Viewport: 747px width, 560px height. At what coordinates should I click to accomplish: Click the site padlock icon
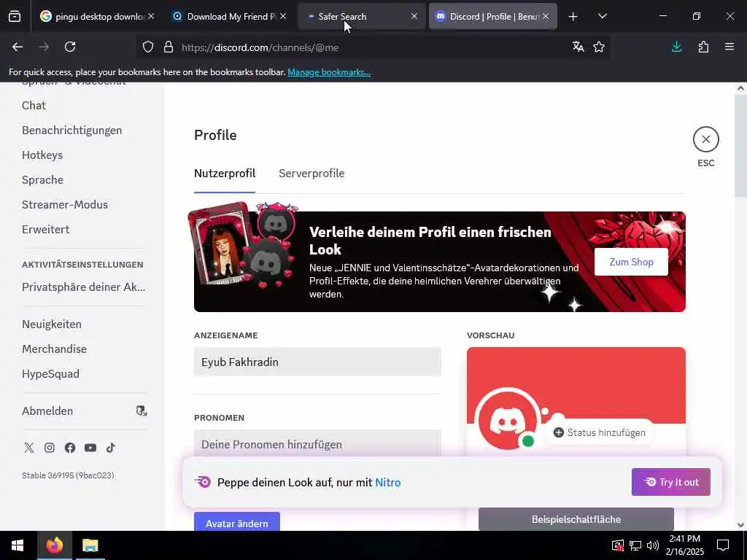tap(169, 47)
